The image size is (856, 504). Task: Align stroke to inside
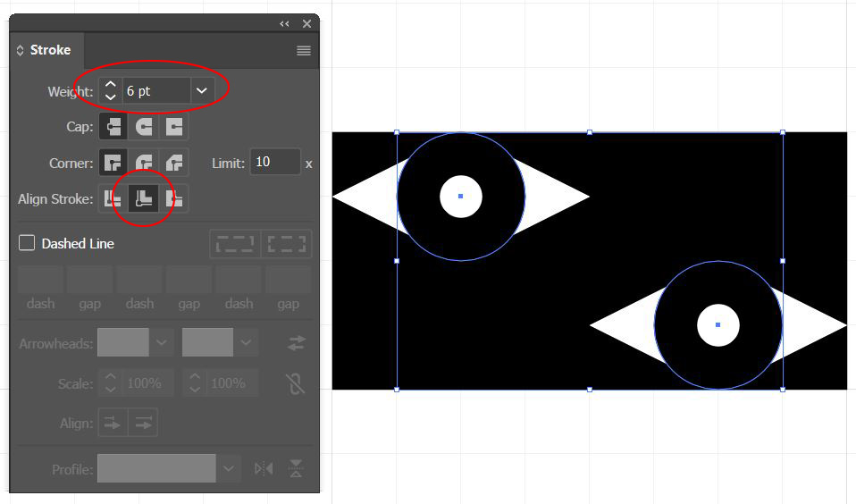click(x=144, y=199)
